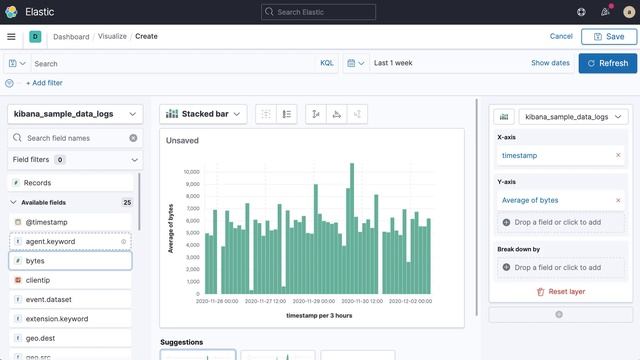Go to Visualize breadcrumb
The width and height of the screenshot is (640, 360).
pos(112,36)
